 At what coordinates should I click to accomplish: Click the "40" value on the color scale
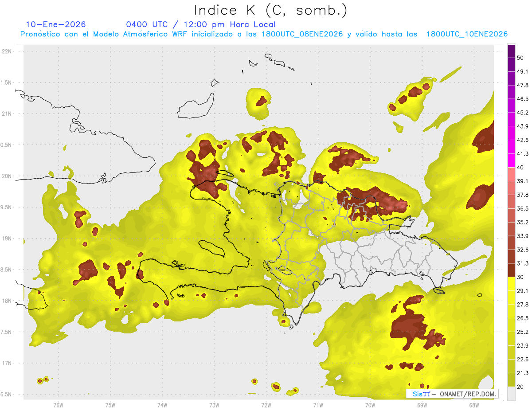click(x=521, y=168)
